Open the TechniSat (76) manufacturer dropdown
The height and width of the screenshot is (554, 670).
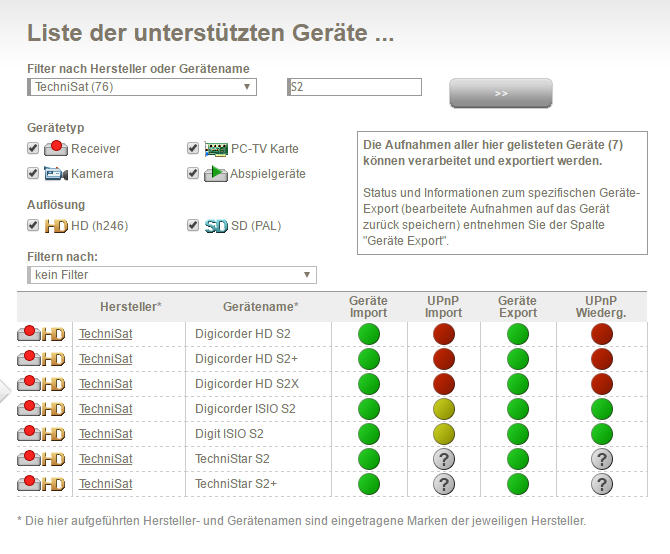click(x=142, y=87)
